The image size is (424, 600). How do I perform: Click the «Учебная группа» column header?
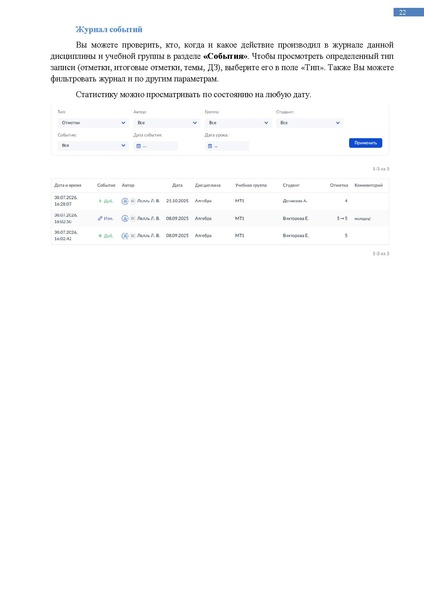coord(251,185)
